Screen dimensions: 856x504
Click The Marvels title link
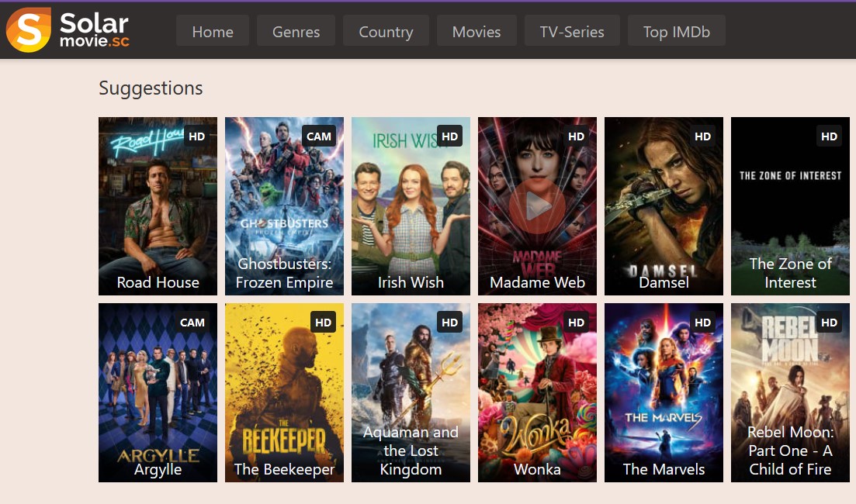[x=664, y=469]
